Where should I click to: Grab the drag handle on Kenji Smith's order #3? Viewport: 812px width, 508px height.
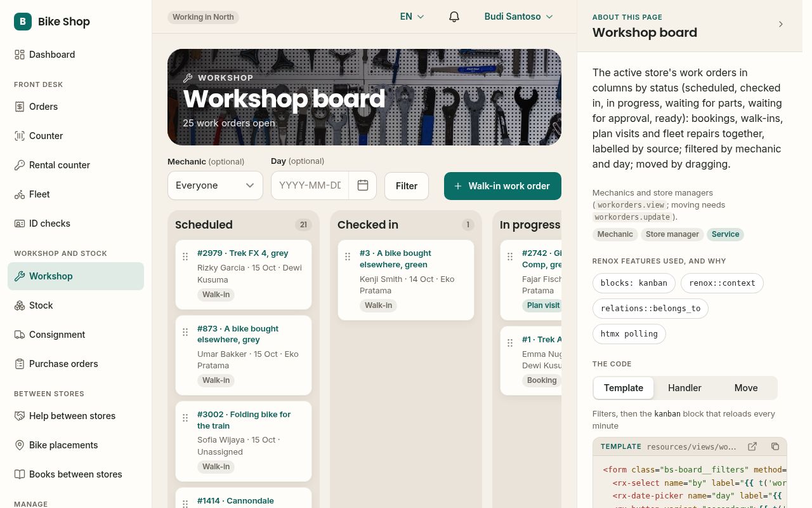click(348, 257)
